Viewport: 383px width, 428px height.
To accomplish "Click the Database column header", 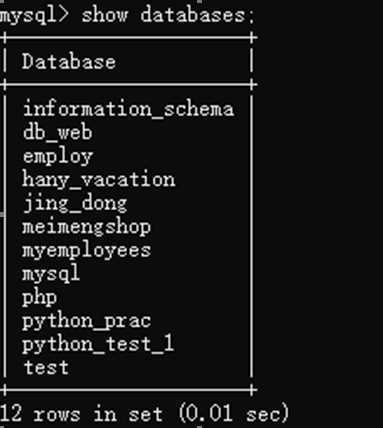I will [69, 62].
